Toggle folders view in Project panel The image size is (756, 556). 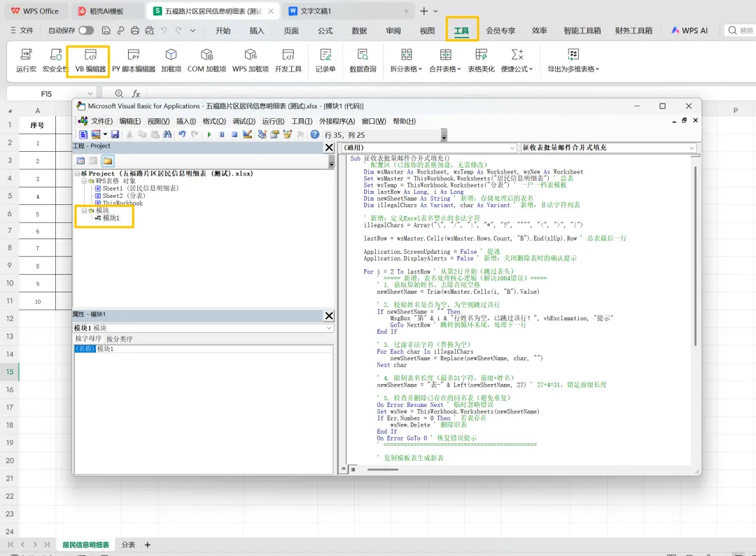click(108, 161)
